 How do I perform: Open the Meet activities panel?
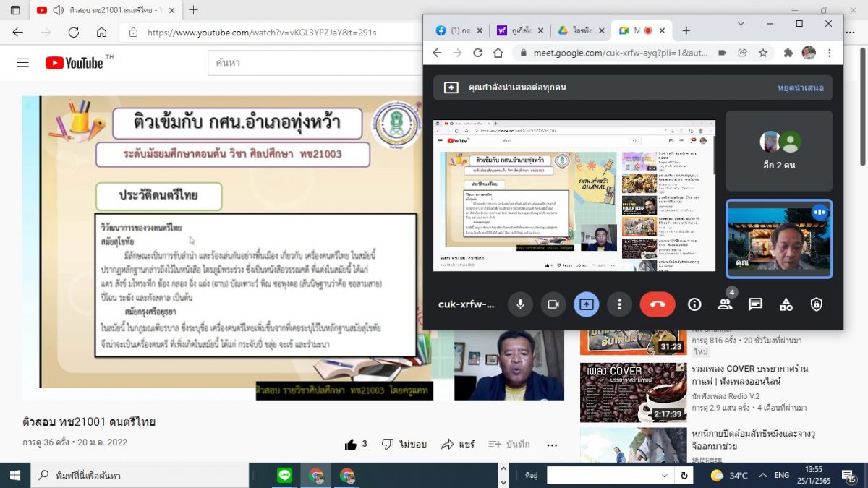(x=786, y=304)
